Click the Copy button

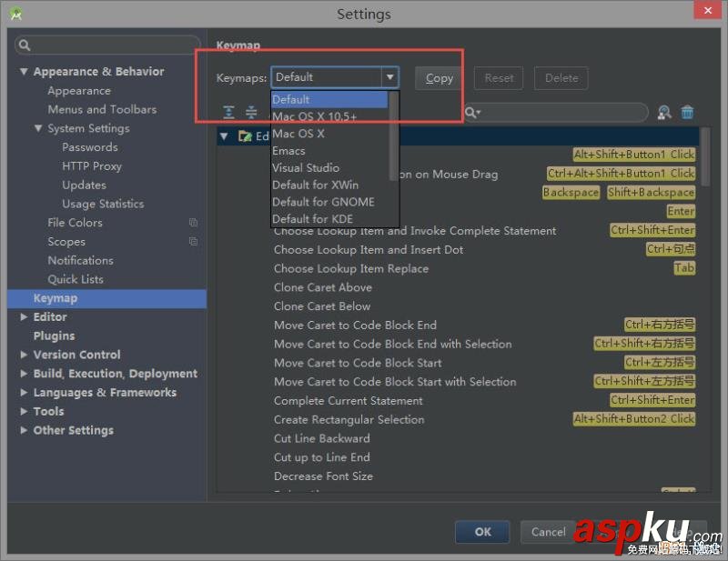coord(438,77)
